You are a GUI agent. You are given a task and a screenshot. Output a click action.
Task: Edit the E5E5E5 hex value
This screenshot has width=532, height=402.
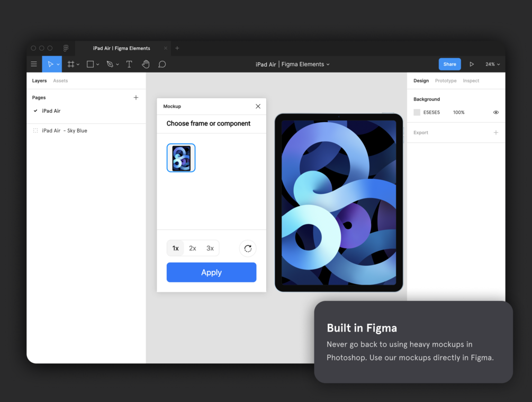coord(431,112)
